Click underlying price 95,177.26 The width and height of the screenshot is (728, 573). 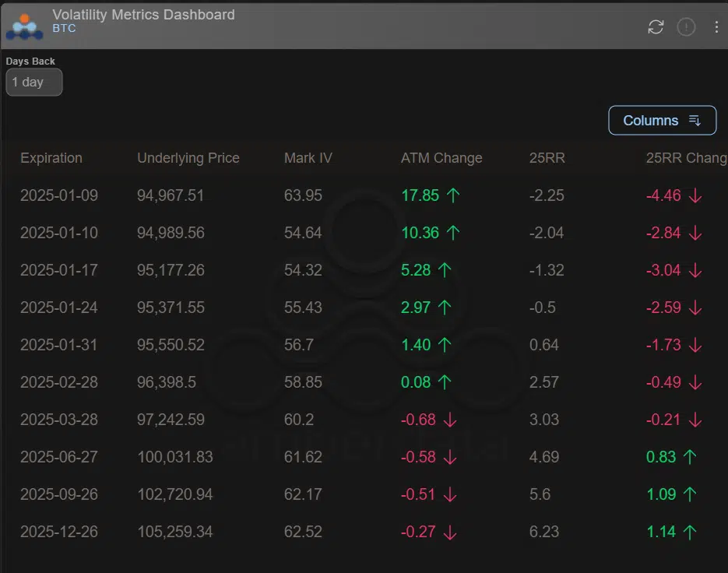[171, 270]
